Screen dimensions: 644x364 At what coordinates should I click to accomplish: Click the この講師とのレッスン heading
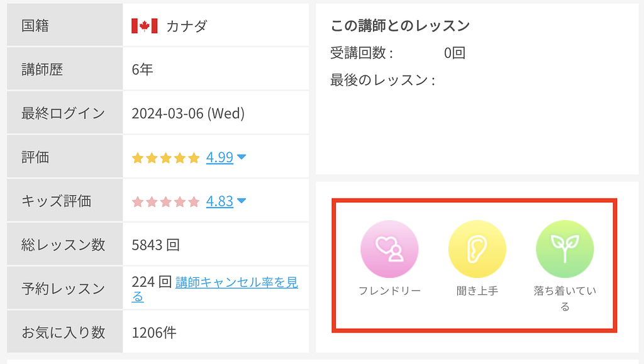[400, 26]
